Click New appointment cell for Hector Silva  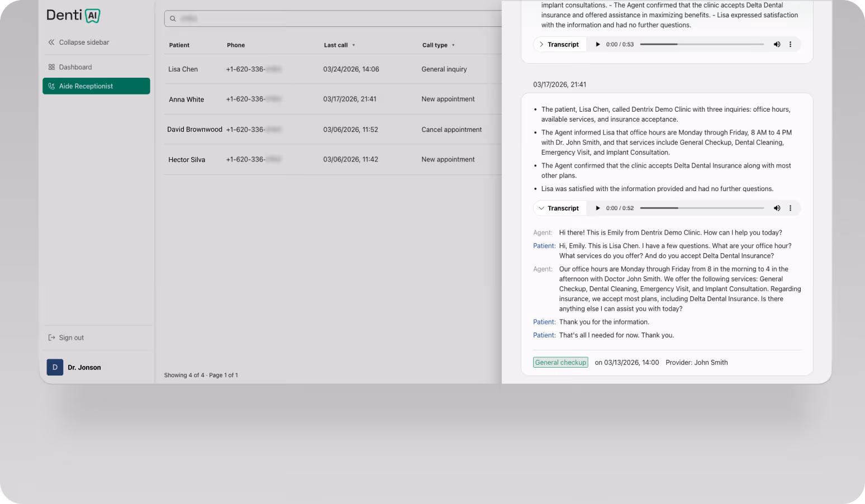click(x=448, y=160)
